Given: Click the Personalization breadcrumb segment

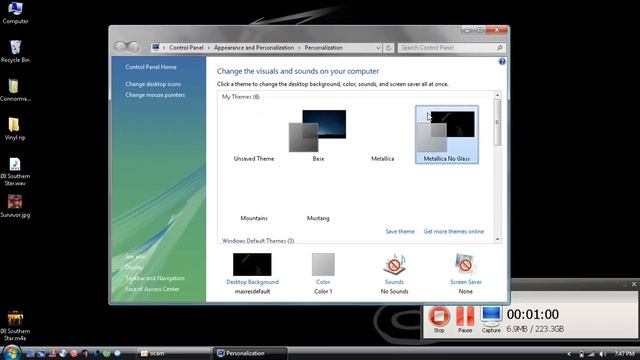Looking at the screenshot, I should pyautogui.click(x=324, y=48).
